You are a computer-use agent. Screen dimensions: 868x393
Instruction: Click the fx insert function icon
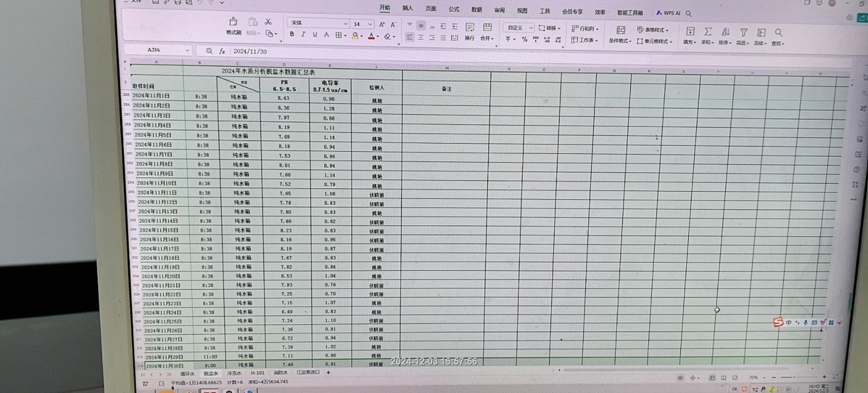coord(222,52)
